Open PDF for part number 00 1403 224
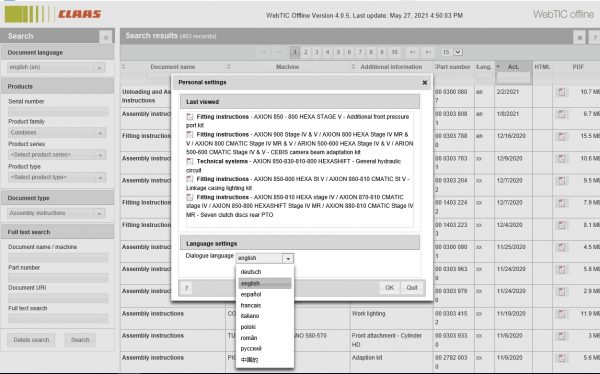Image resolution: width=600 pixels, height=374 pixels. [561, 203]
